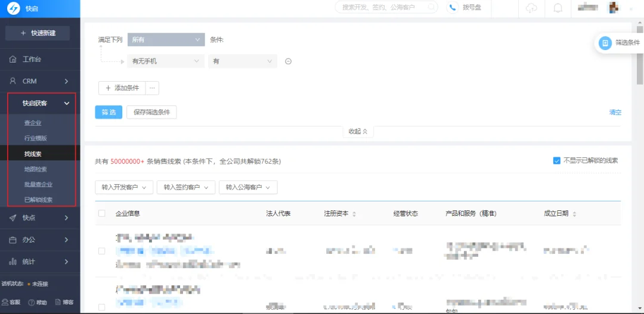Open the 有 value dropdown
The image size is (644, 314).
click(243, 61)
